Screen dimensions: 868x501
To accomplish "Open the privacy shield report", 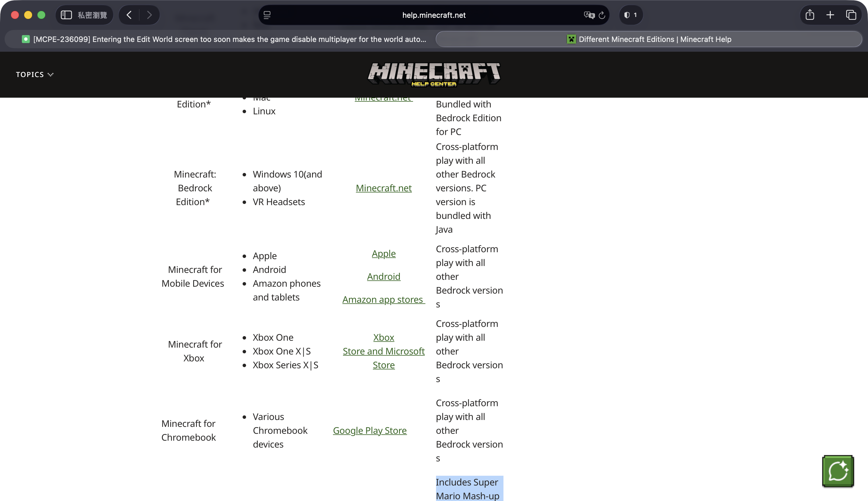I will [630, 15].
